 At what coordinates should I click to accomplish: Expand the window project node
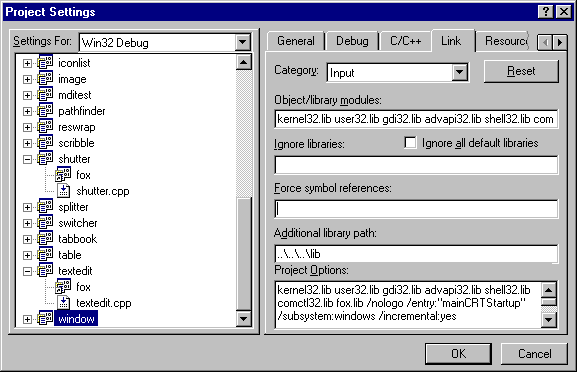(27, 319)
